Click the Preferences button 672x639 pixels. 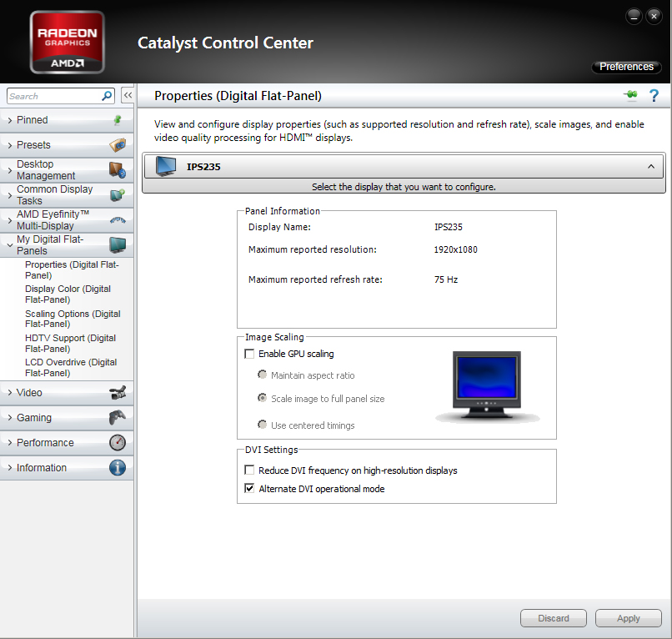pyautogui.click(x=626, y=67)
